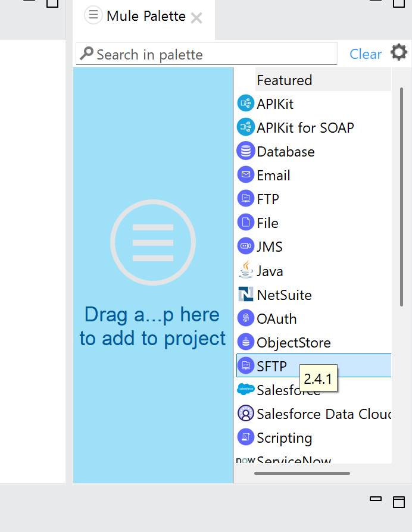The width and height of the screenshot is (412, 532).
Task: Choose the JMS list entry
Action: [x=270, y=247]
